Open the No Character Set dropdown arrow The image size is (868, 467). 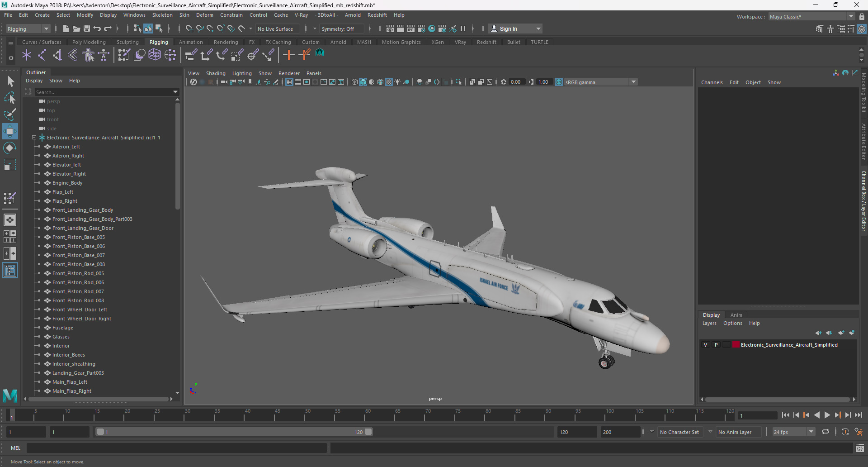point(652,432)
